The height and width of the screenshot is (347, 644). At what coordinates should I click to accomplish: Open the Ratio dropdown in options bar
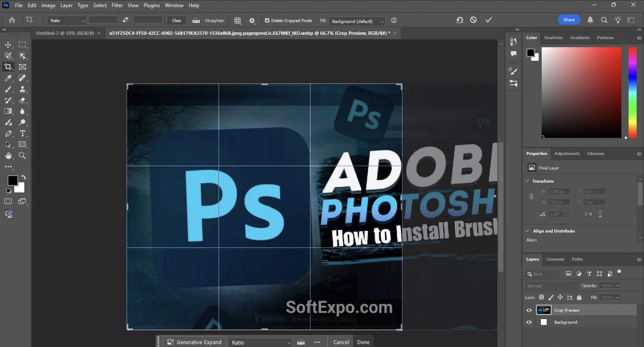pos(67,21)
